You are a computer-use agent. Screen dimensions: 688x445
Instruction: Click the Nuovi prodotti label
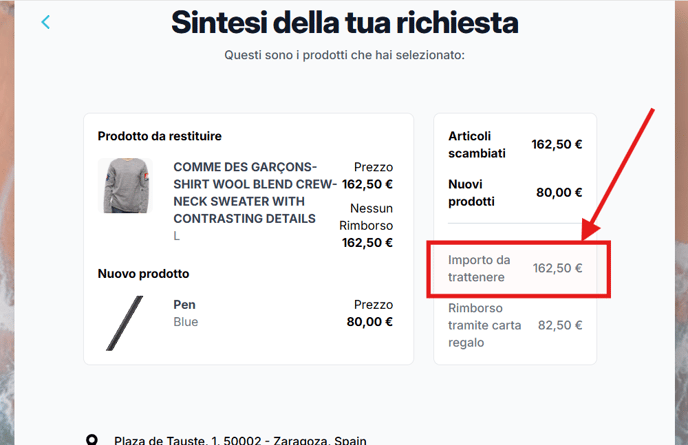coord(471,193)
